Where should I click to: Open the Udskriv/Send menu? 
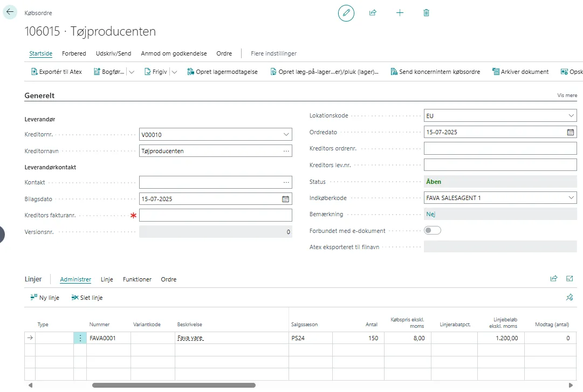(113, 53)
